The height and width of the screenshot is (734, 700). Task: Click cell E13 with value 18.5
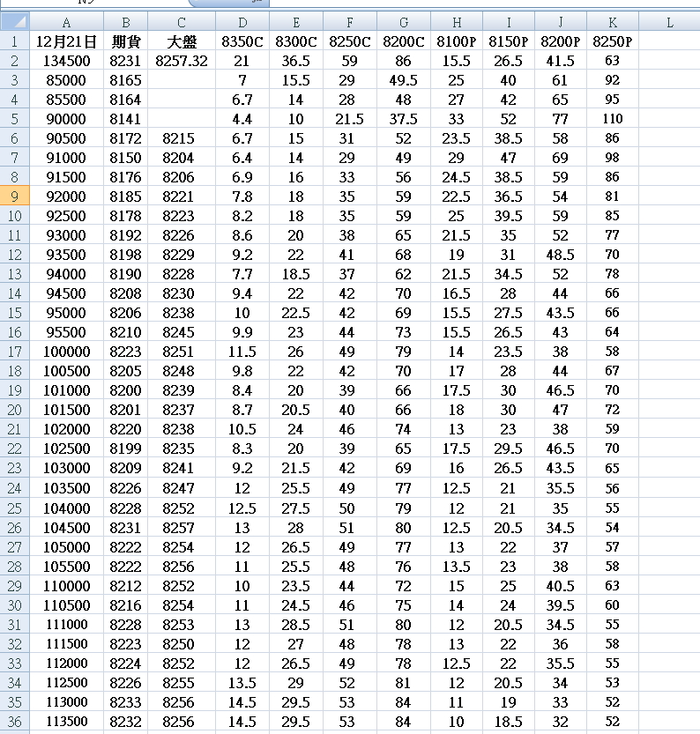tap(296, 274)
